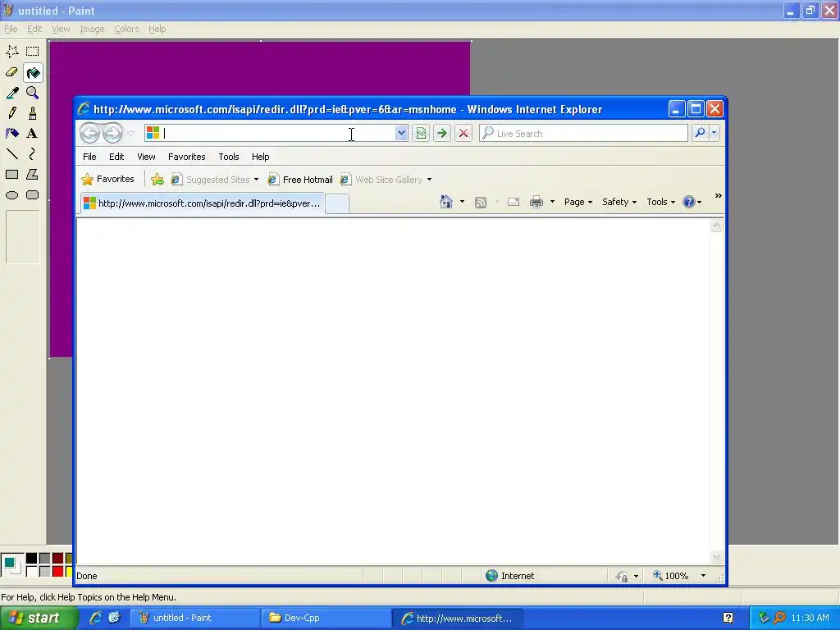The width and height of the screenshot is (840, 630).
Task: Open the Free Hotmail link
Action: point(300,180)
